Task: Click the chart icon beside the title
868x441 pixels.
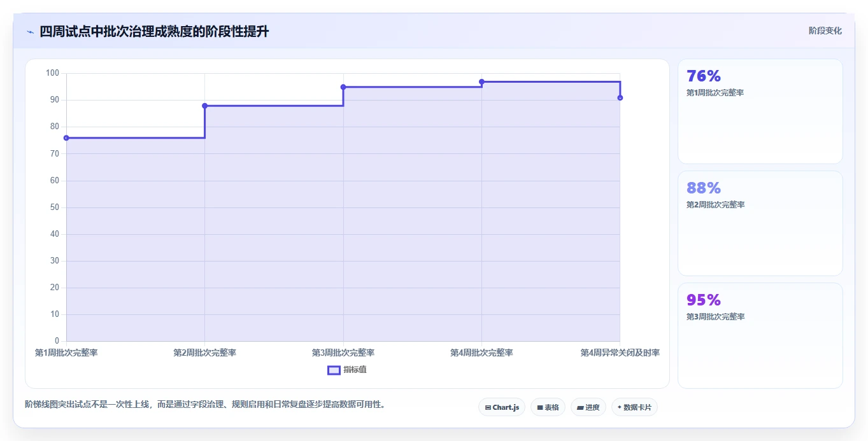Action: [30, 32]
